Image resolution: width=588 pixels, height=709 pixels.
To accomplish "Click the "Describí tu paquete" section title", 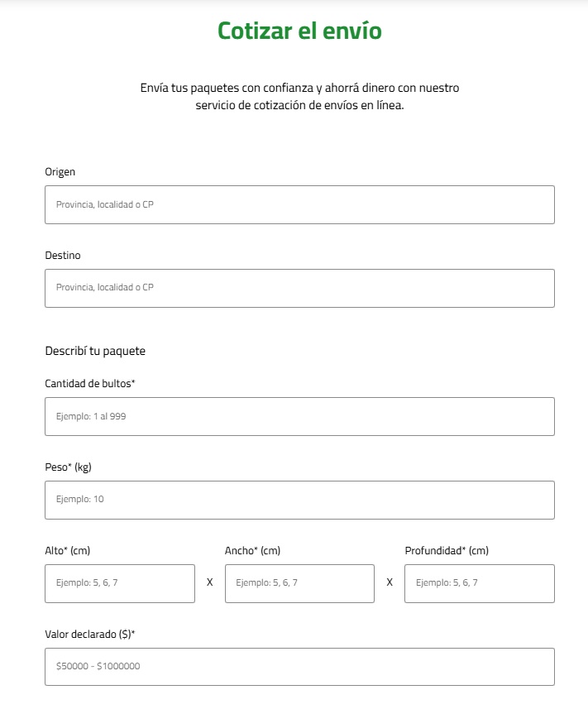I will [x=95, y=351].
